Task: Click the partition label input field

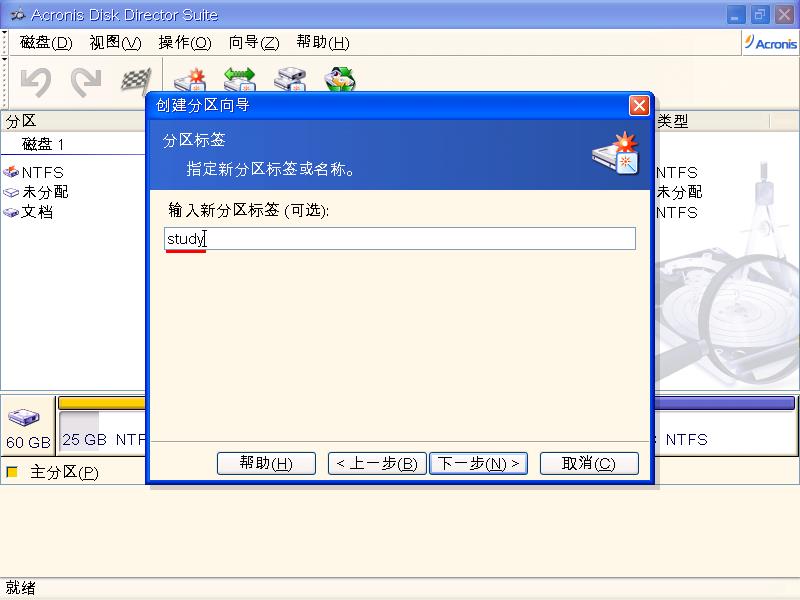Action: (x=400, y=239)
